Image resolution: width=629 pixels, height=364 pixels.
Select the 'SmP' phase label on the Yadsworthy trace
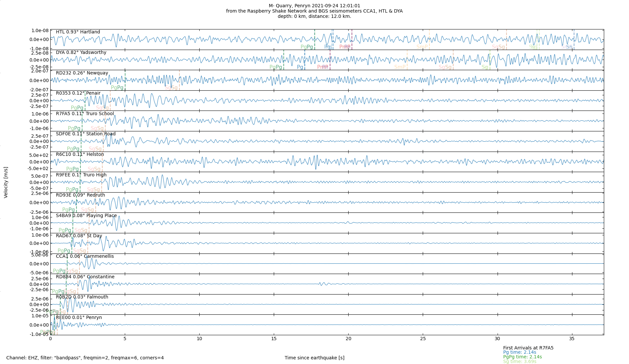(400, 67)
